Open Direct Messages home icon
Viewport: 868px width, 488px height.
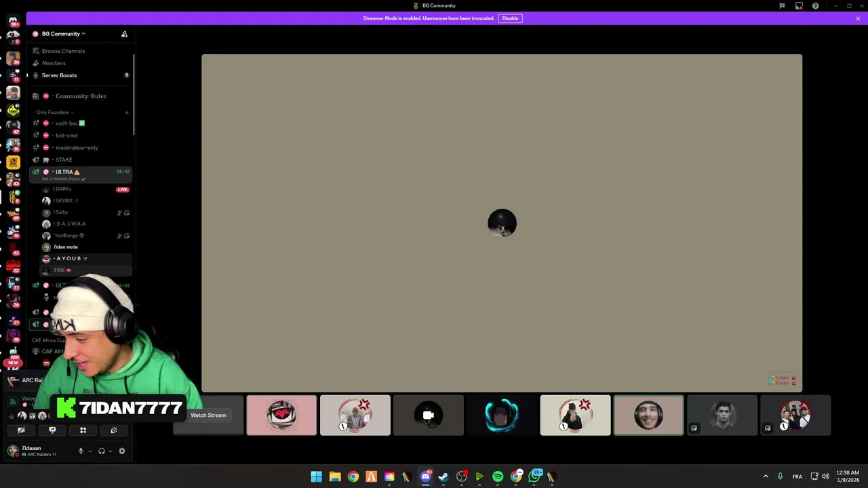point(13,22)
